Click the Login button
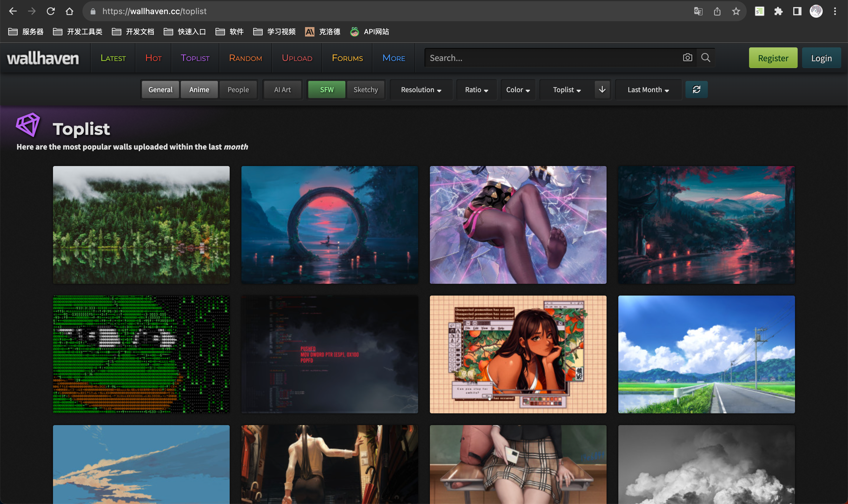 821,58
